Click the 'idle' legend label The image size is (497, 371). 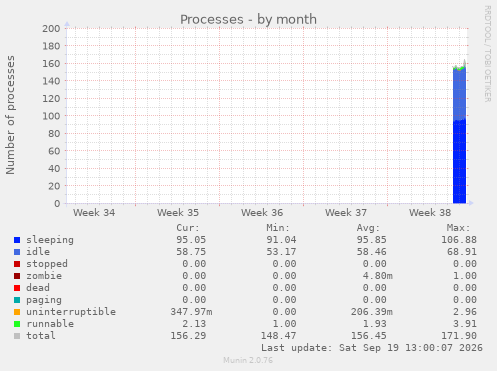38,252
